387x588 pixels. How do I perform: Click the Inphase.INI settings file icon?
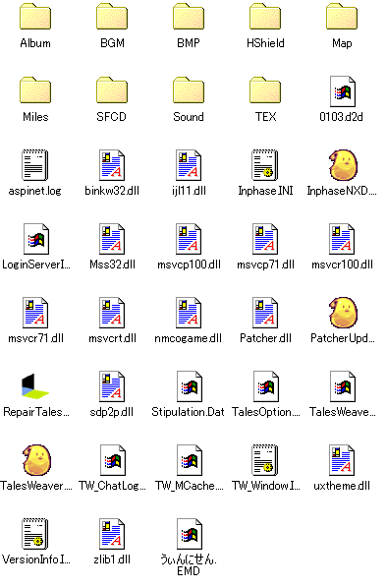(x=265, y=165)
